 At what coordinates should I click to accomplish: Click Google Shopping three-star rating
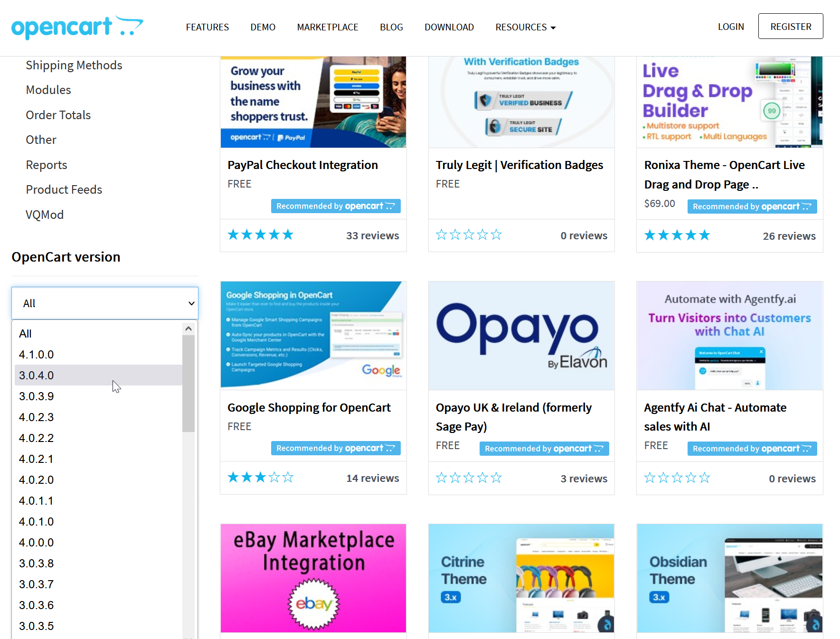pyautogui.click(x=261, y=478)
